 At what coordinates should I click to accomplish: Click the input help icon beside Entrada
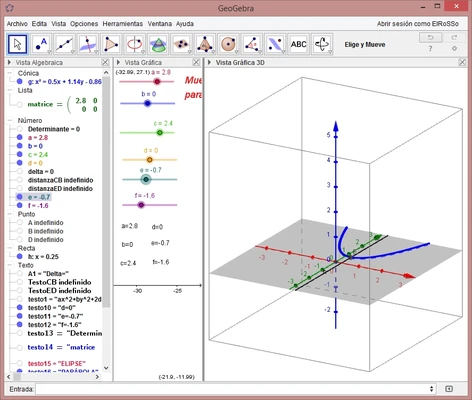(x=449, y=389)
